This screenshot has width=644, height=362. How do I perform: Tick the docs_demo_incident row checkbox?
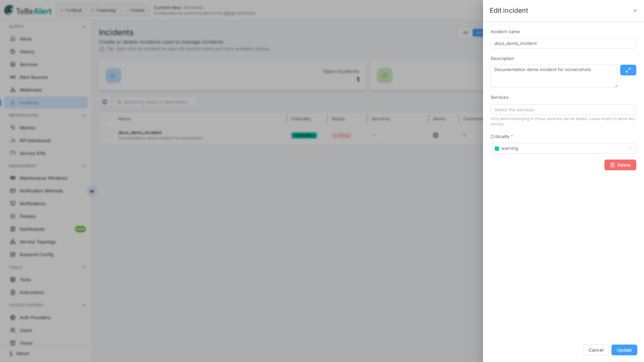tap(106, 135)
